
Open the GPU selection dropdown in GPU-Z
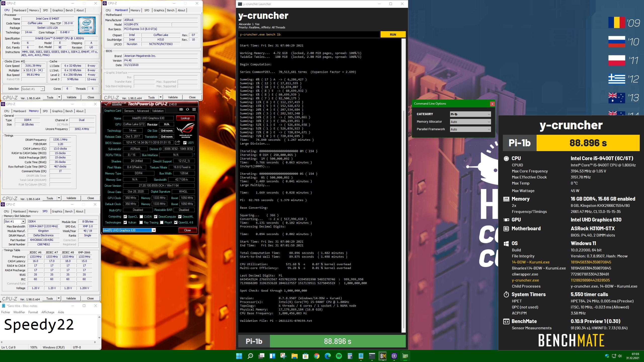pos(129,230)
